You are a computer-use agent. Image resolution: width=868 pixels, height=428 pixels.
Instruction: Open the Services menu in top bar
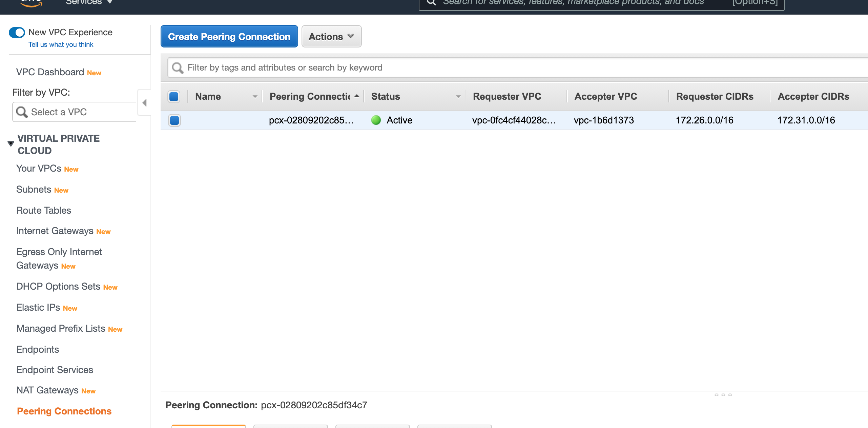point(89,2)
